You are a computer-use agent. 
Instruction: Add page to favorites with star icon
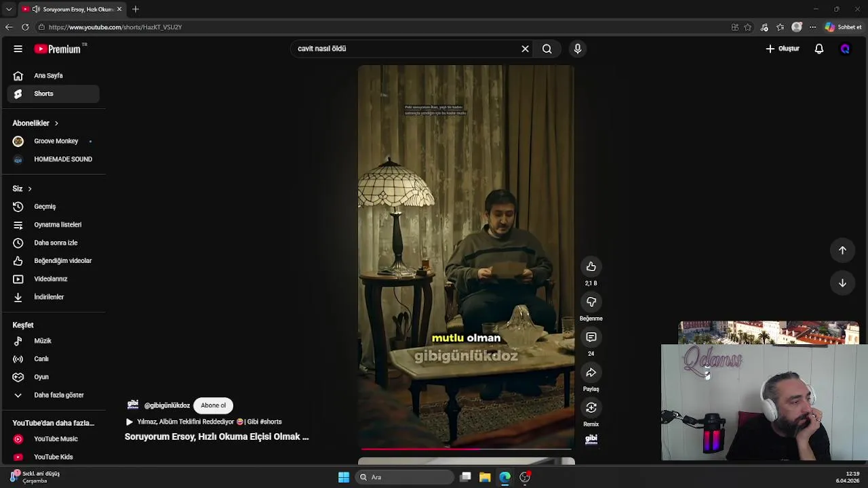click(x=748, y=27)
